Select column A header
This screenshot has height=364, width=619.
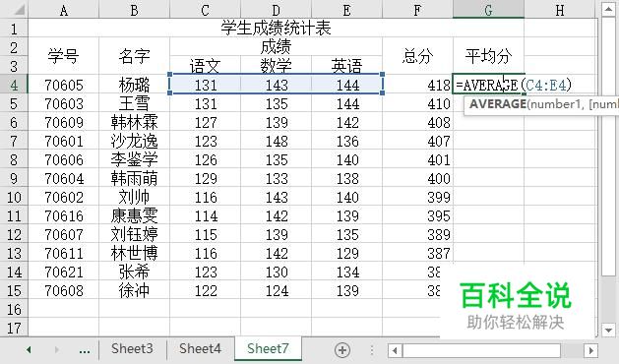pyautogui.click(x=64, y=10)
